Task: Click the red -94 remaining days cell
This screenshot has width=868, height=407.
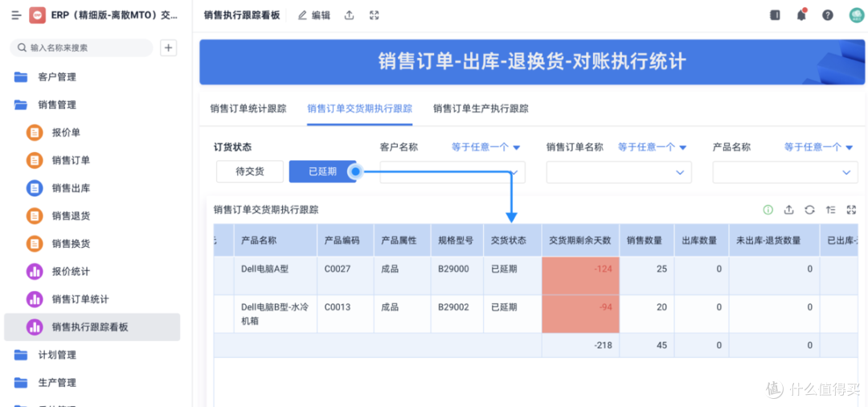Action: (x=581, y=314)
